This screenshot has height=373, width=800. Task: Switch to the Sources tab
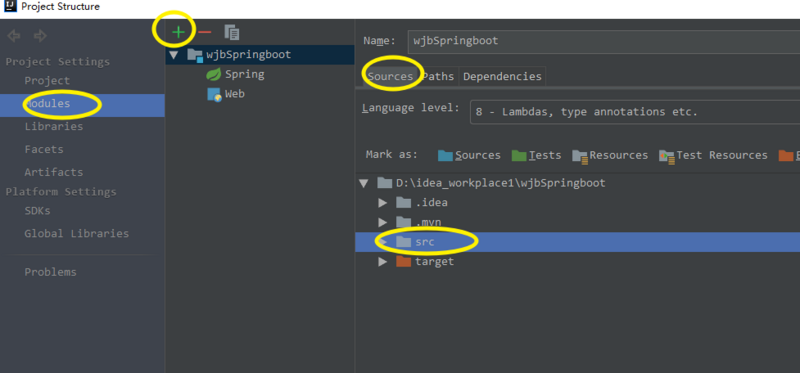(x=390, y=77)
